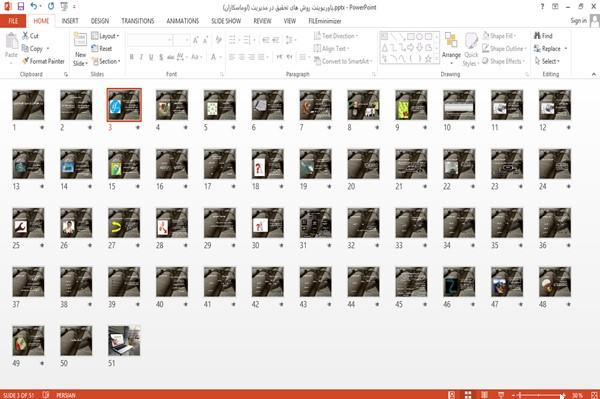This screenshot has width=600, height=399.
Task: Select slide 18 thumbnail with question mark
Action: point(267,164)
